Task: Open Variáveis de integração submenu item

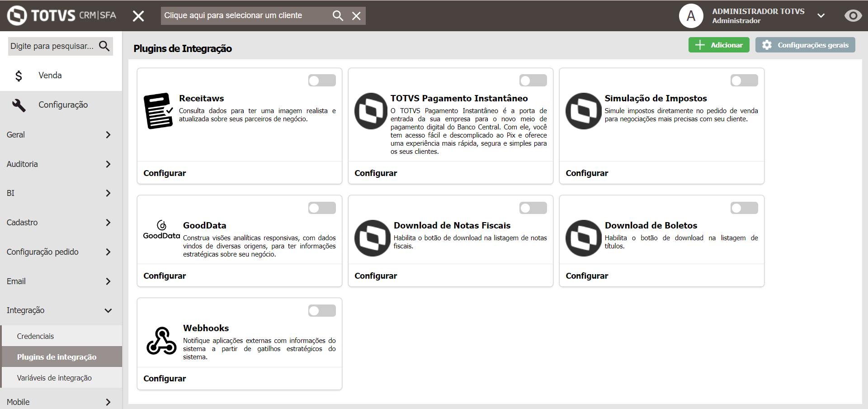Action: pyautogui.click(x=62, y=378)
